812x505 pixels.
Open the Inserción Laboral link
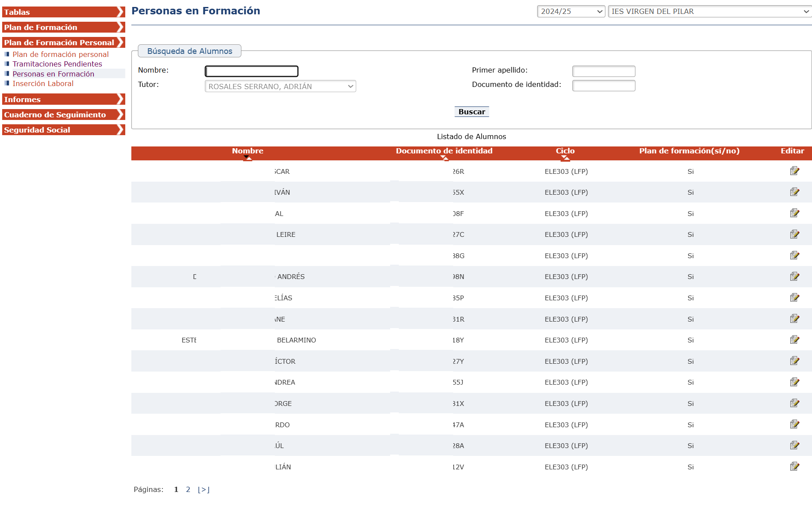click(43, 83)
